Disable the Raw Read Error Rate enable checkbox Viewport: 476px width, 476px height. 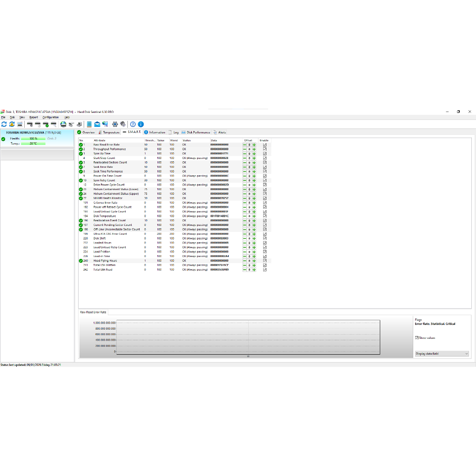[x=265, y=145]
